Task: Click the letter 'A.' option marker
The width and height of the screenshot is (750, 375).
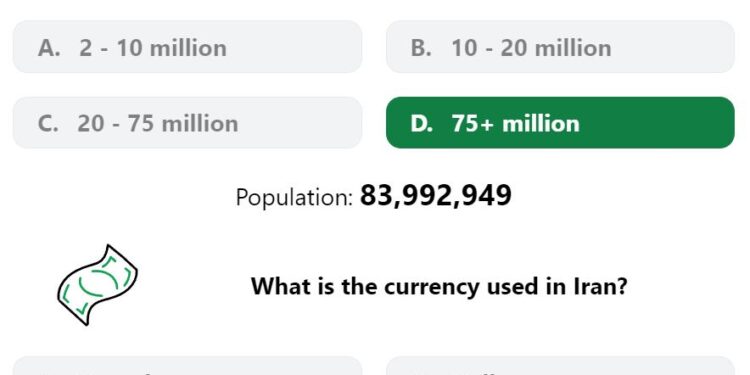Action: tap(49, 48)
